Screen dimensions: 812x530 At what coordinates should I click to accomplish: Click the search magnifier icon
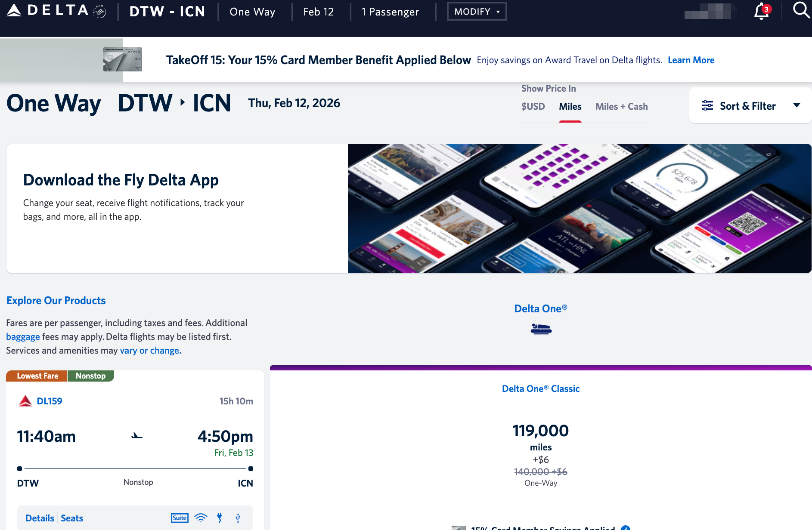(801, 10)
